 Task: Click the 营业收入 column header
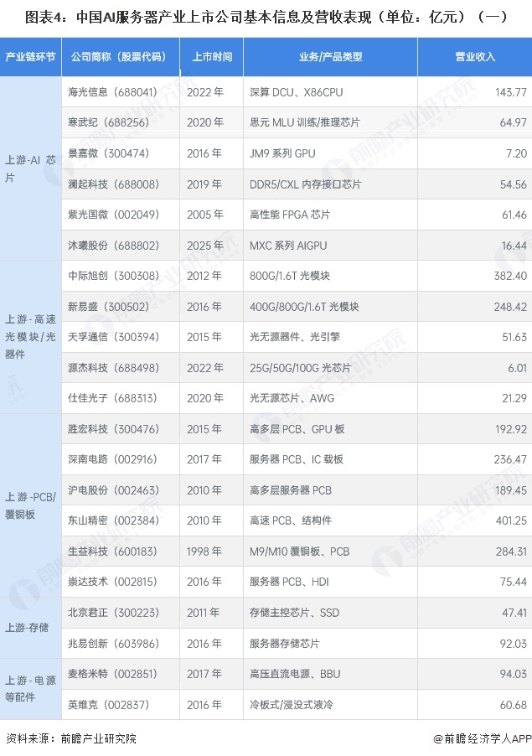(x=475, y=57)
